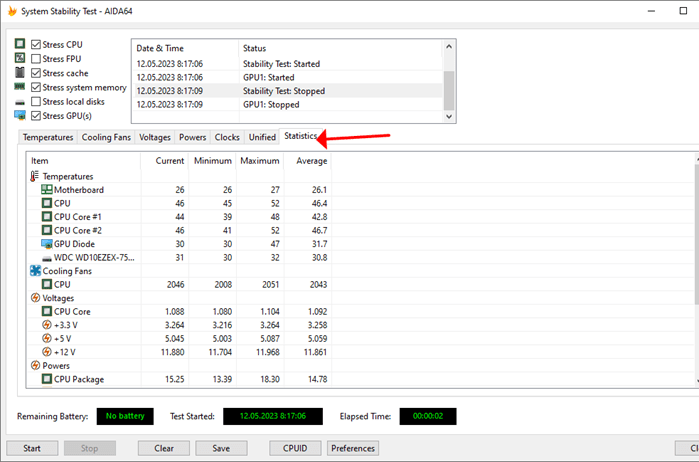Screen dimensions: 699x462
Task: Click the CPU Package row icon
Action: tap(47, 379)
